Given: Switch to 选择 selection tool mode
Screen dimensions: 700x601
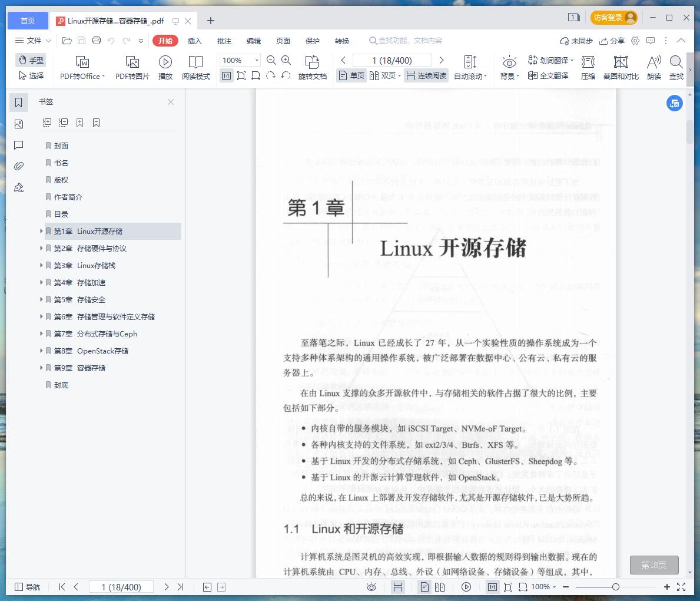Looking at the screenshot, I should pyautogui.click(x=31, y=75).
